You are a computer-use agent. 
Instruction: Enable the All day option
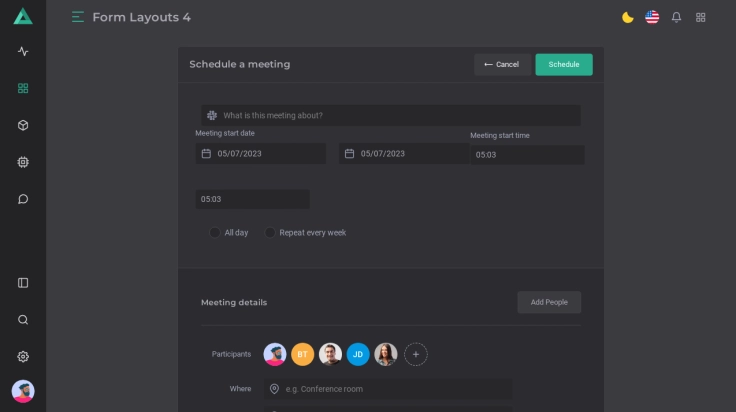(215, 233)
